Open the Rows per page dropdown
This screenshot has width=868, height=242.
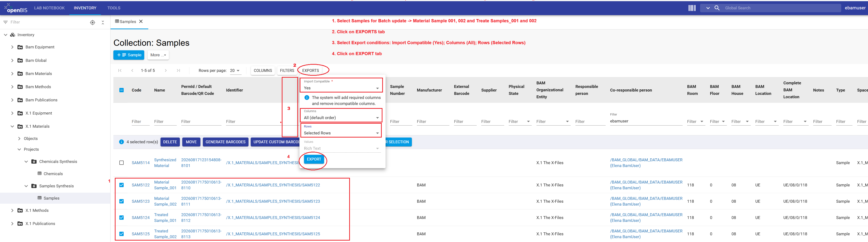(x=235, y=70)
